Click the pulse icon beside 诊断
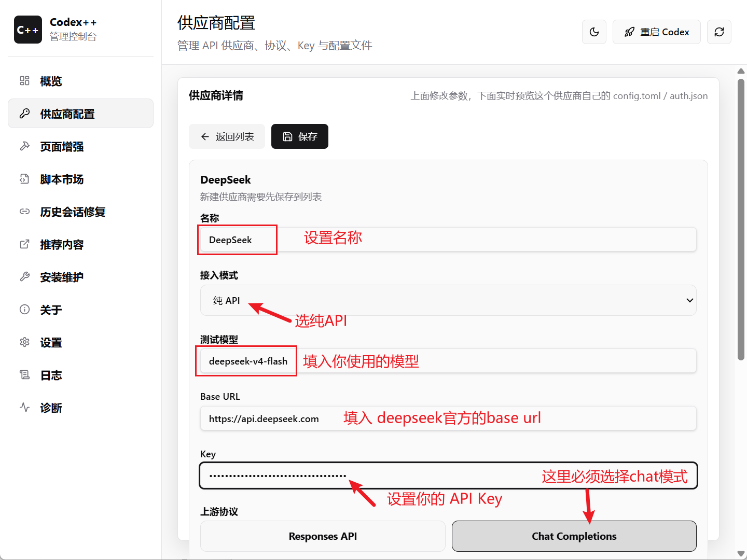Image resolution: width=747 pixels, height=560 pixels. (24, 408)
